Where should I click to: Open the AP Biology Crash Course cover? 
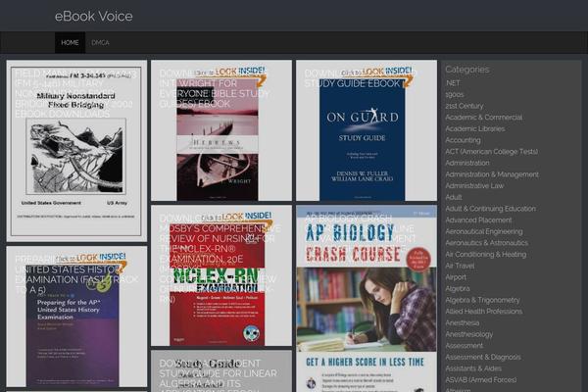[x=367, y=299]
